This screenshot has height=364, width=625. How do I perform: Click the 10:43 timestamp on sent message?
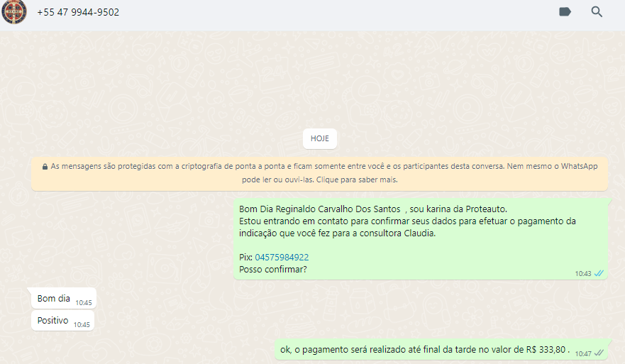582,273
